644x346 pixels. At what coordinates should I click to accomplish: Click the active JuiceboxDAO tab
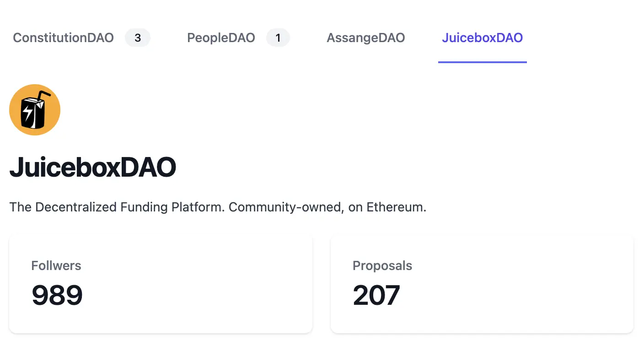482,38
